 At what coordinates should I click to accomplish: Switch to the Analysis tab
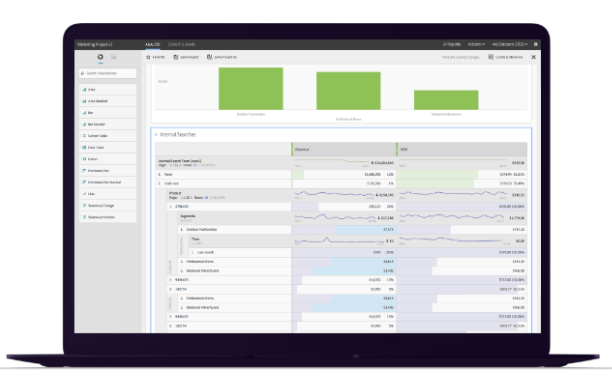[x=152, y=45]
